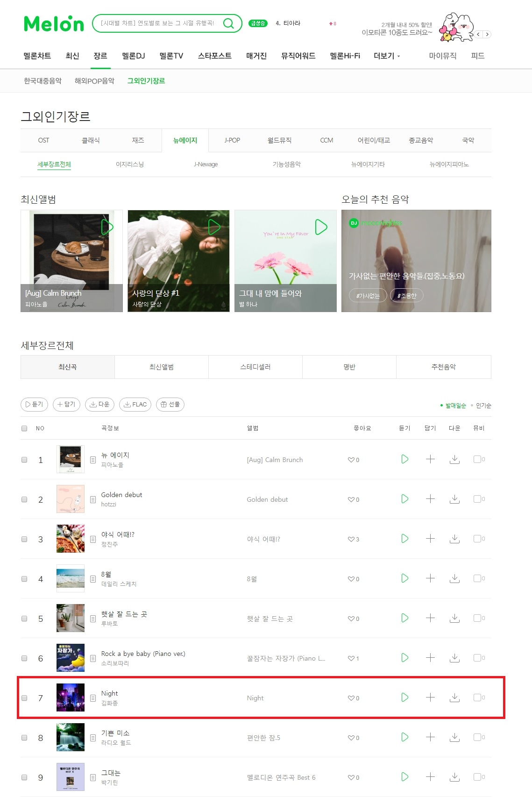
Task: Open lyrics icon for Rock a bye baby
Action: (93, 658)
